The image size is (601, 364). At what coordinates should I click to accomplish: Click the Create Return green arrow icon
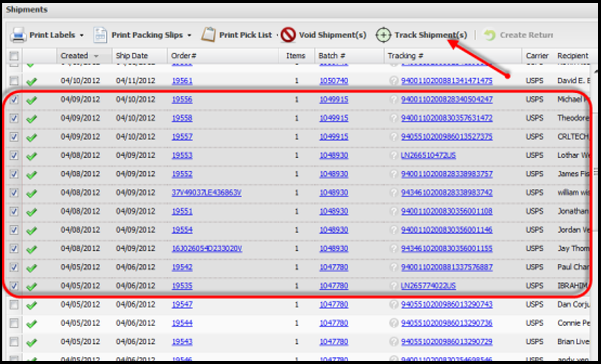click(x=489, y=35)
